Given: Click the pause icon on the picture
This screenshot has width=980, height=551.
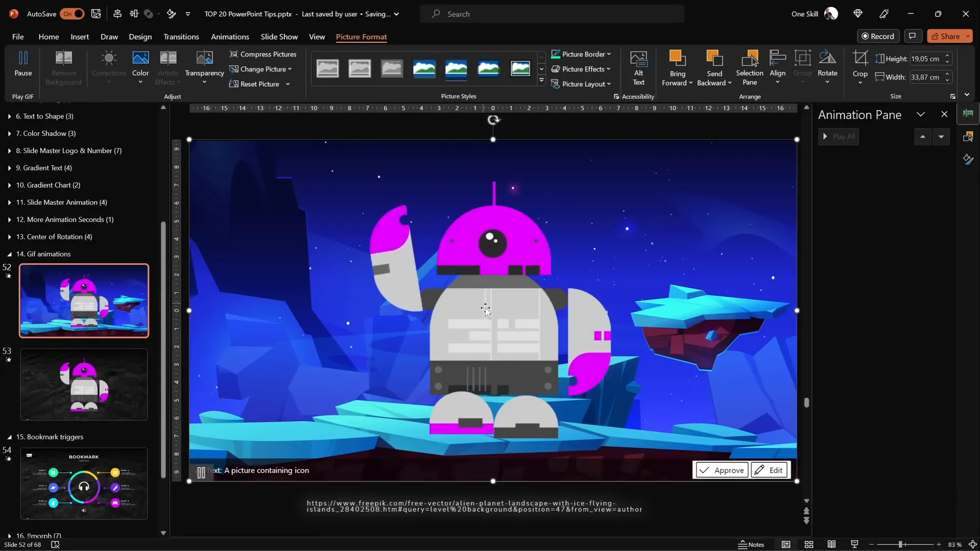Looking at the screenshot, I should point(201,472).
